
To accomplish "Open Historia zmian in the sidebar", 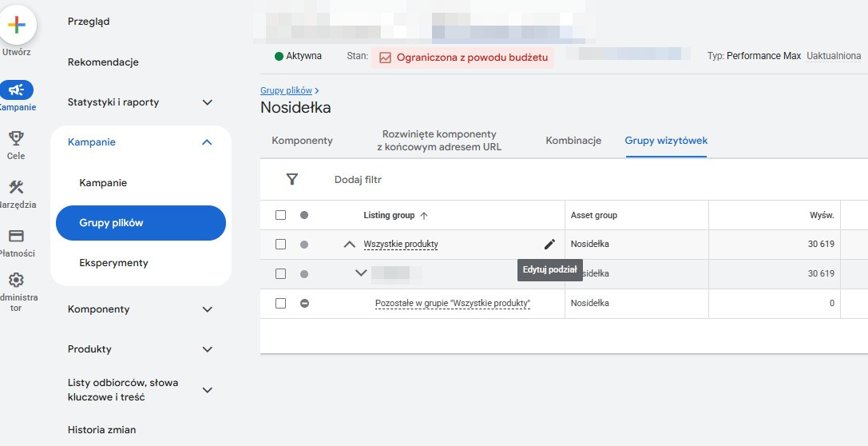I will (x=101, y=430).
